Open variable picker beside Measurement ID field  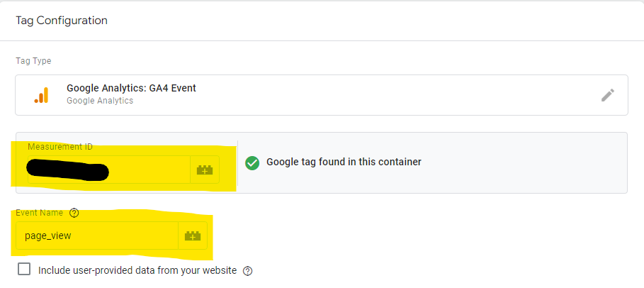(x=205, y=170)
